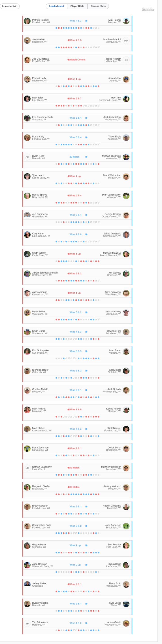Click the DK initials avatar for Dylan Kline
The width and height of the screenshot is (162, 644).
pyautogui.click(x=27, y=157)
